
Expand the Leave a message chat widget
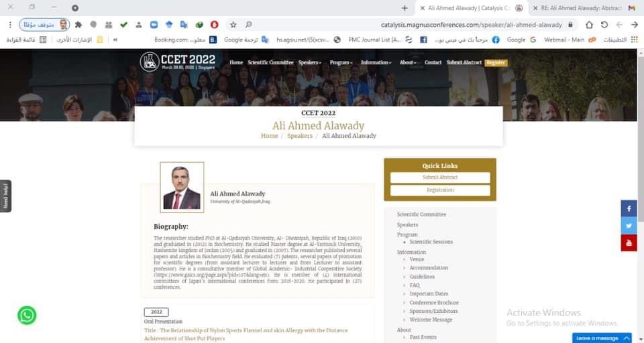pos(602,338)
